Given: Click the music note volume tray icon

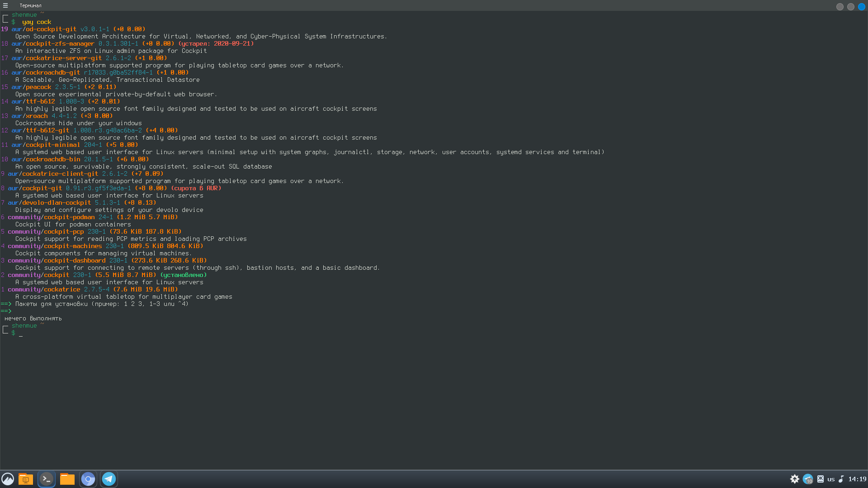Looking at the screenshot, I should (841, 479).
